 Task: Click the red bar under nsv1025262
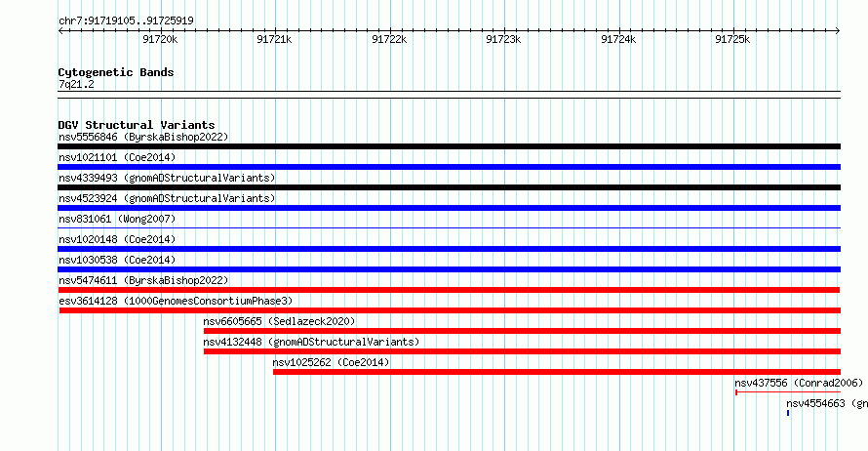click(557, 372)
